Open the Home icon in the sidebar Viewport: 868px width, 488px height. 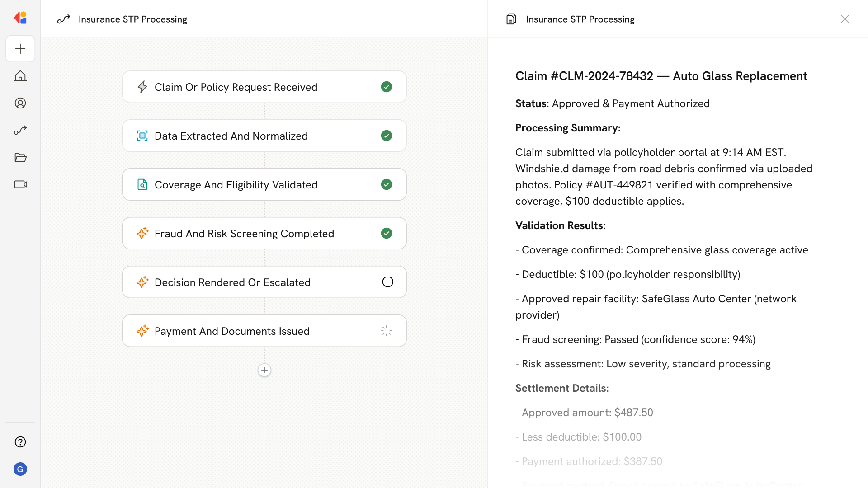[x=20, y=76]
